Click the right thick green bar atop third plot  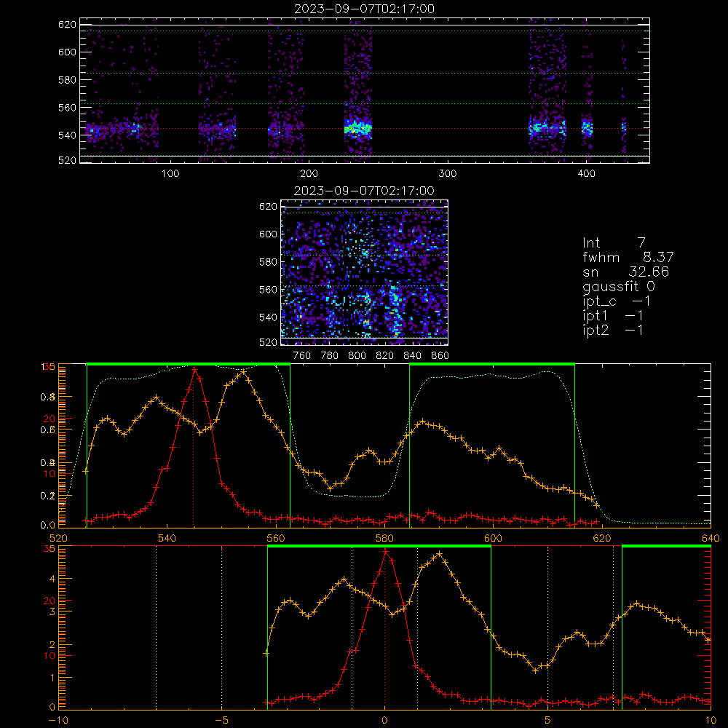coord(492,364)
